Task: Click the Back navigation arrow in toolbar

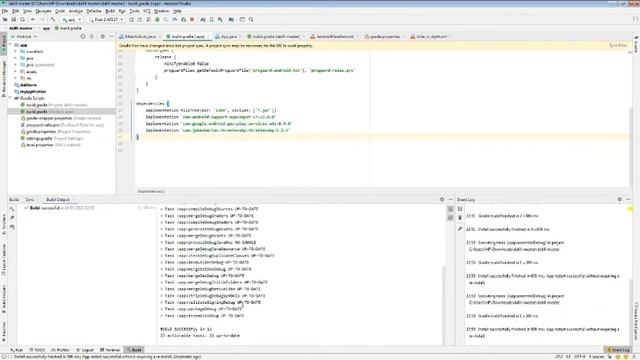Action: click(33, 20)
